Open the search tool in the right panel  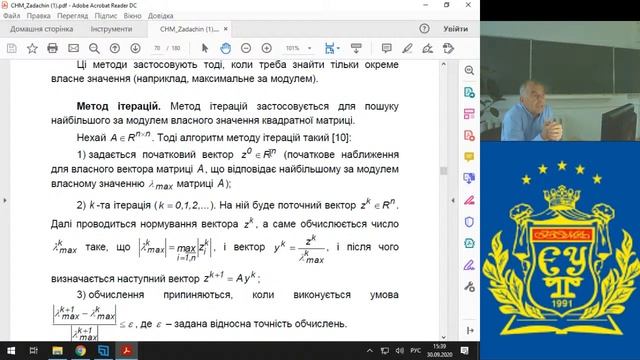click(x=469, y=70)
